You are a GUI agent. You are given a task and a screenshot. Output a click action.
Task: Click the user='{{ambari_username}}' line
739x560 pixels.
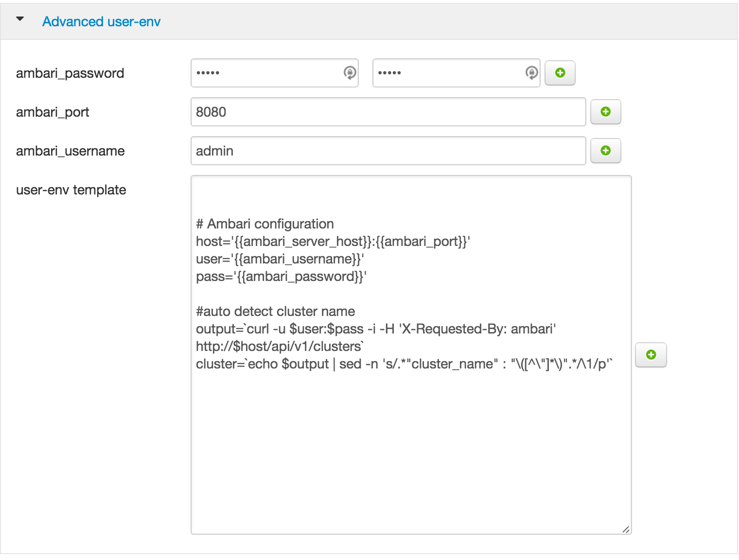coord(280,259)
